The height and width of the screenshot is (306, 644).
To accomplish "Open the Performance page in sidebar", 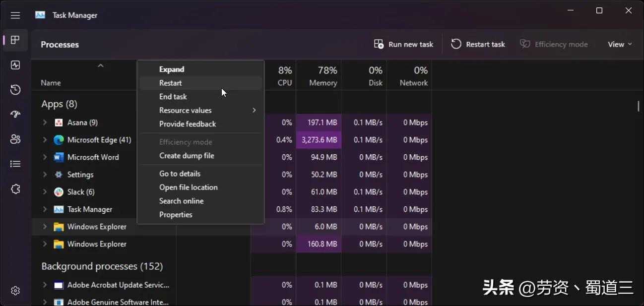I will tap(15, 65).
